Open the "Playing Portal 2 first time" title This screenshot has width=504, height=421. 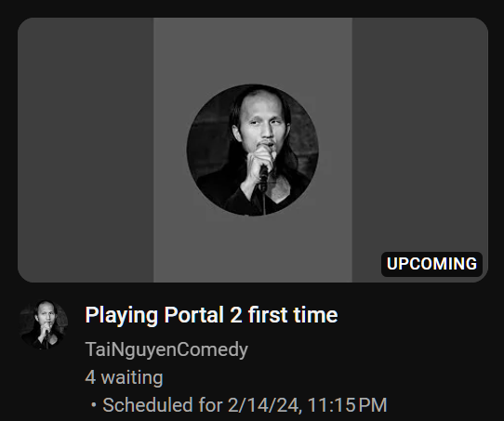pyautogui.click(x=211, y=315)
